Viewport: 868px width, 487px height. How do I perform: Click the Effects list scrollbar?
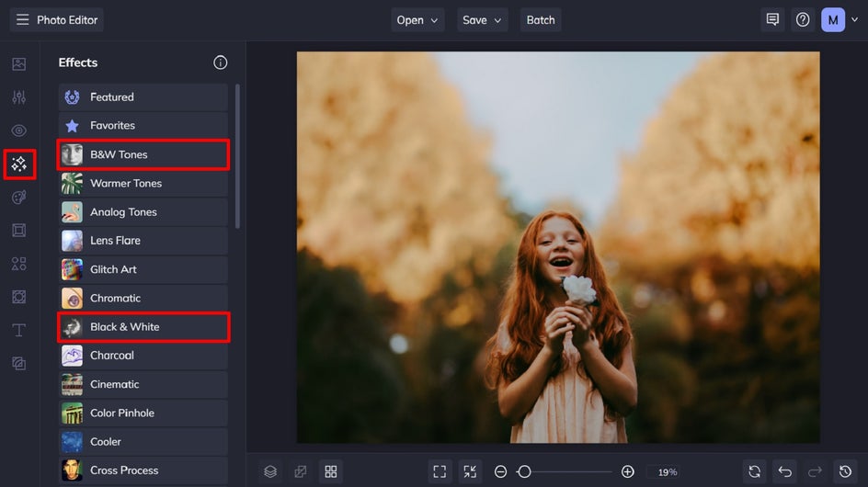pos(237,156)
